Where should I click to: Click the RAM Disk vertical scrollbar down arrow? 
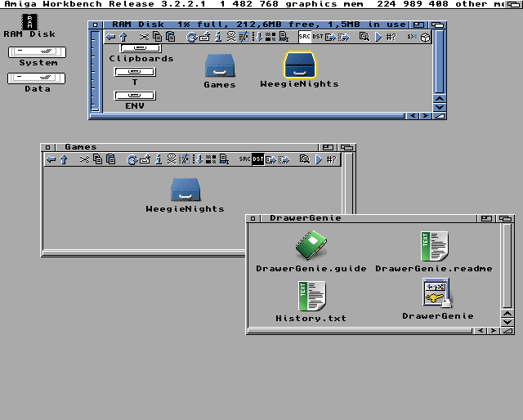coord(440,107)
